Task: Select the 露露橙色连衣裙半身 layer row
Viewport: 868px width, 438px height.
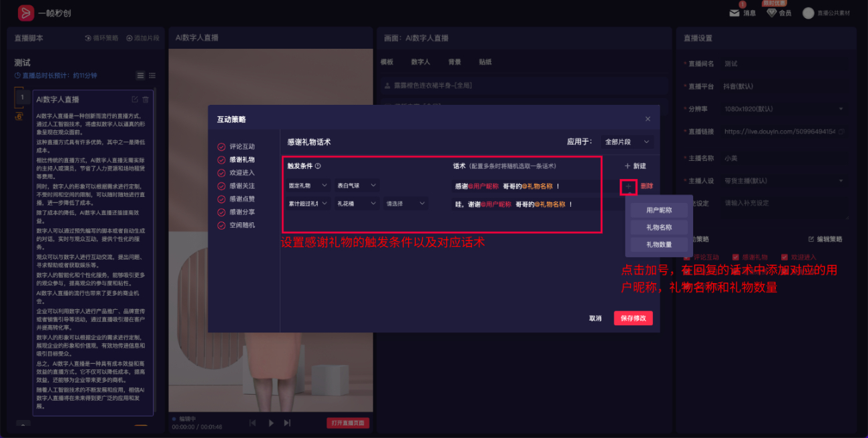Action: click(x=524, y=85)
